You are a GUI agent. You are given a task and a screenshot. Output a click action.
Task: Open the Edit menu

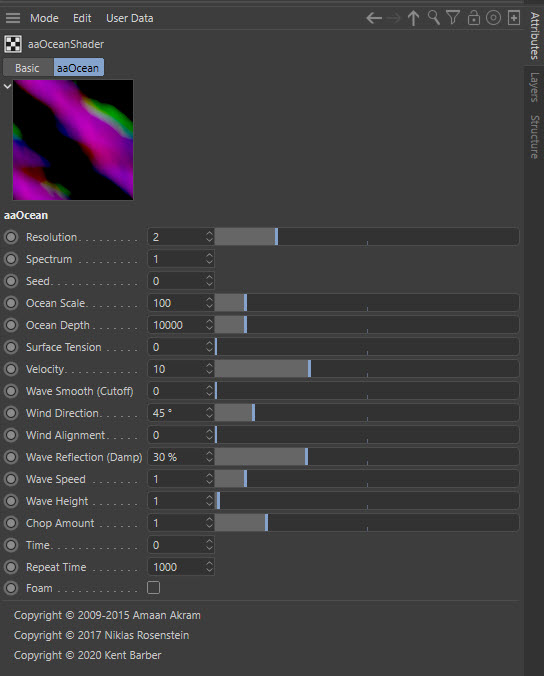(82, 18)
